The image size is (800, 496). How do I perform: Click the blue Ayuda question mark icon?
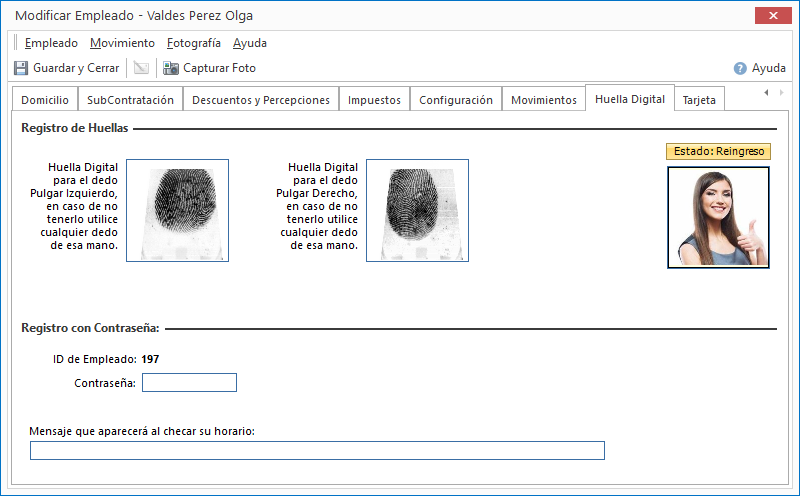[740, 68]
